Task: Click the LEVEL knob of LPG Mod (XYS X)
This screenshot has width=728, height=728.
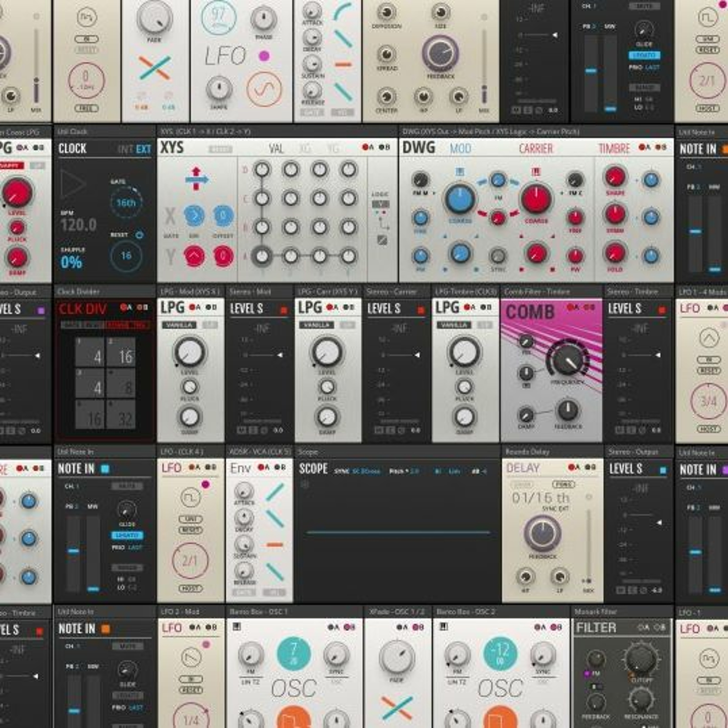Action: [190, 352]
